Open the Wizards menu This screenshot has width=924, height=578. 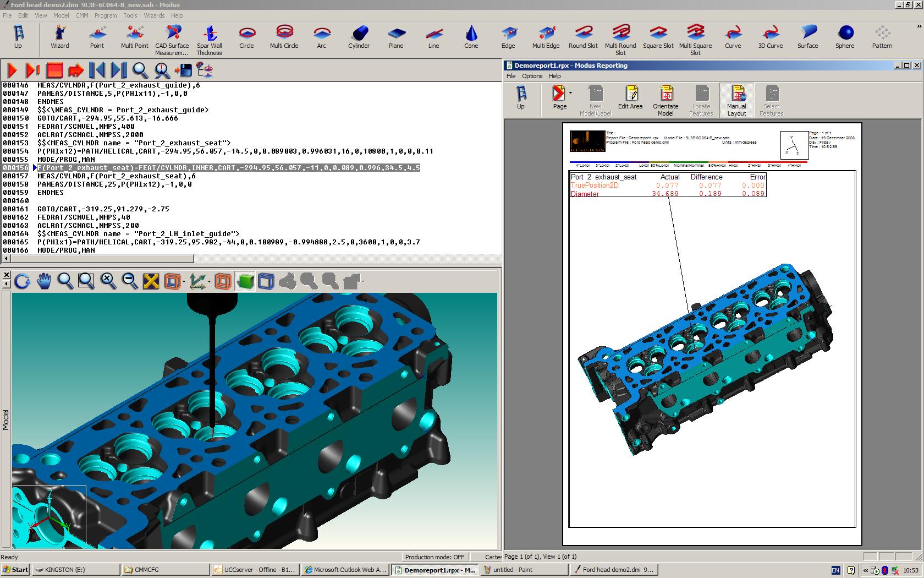pos(154,15)
